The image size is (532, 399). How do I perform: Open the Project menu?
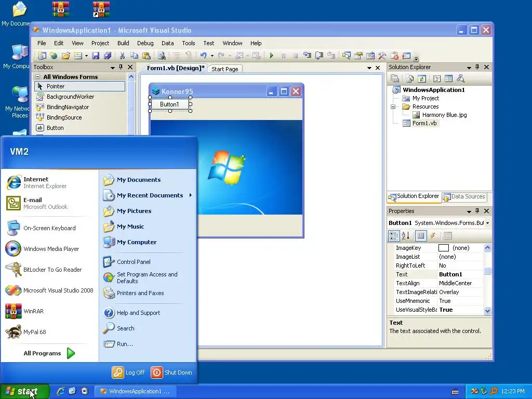(x=100, y=43)
